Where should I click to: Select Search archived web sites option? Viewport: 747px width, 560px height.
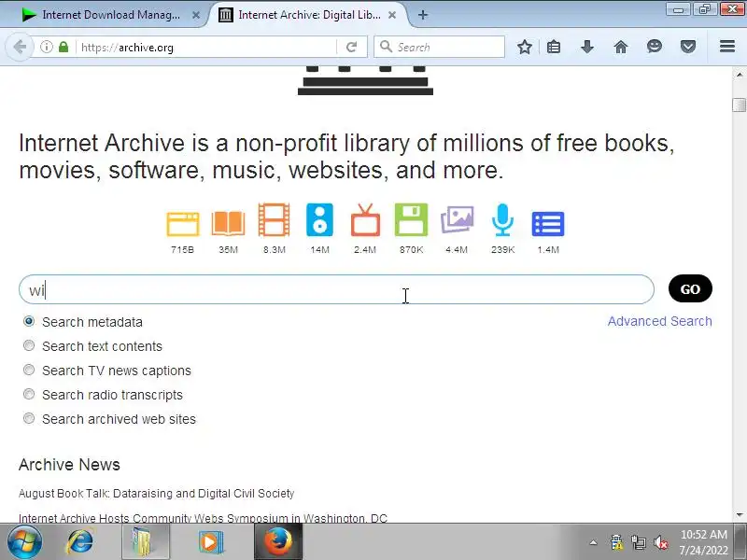tap(29, 418)
